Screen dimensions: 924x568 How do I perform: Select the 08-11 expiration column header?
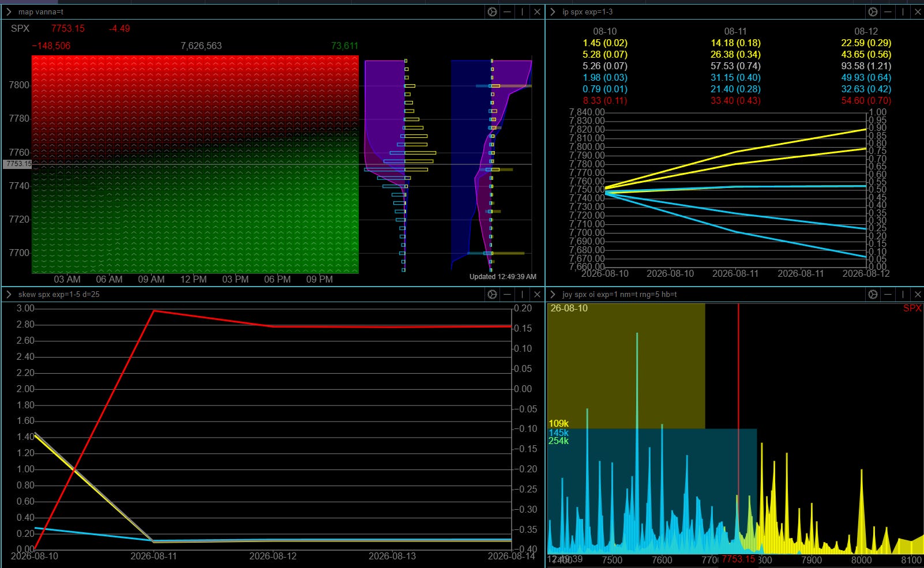click(x=735, y=31)
